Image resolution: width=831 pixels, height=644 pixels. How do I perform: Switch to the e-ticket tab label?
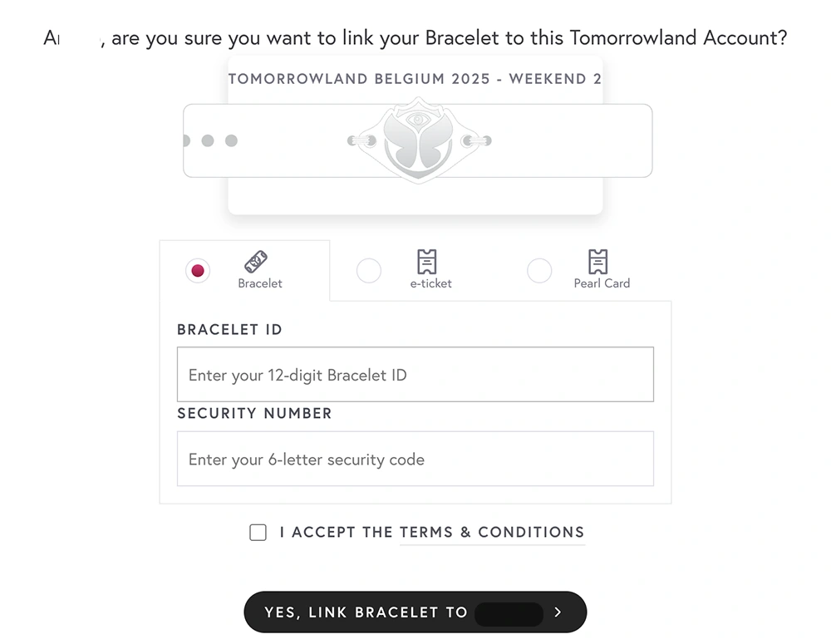click(x=430, y=283)
